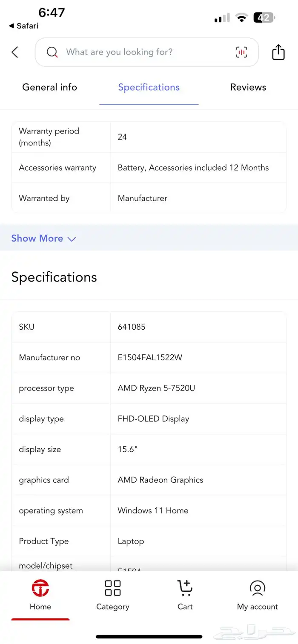
Task: Tap the back arrow to return to previous page
Action: point(15,52)
